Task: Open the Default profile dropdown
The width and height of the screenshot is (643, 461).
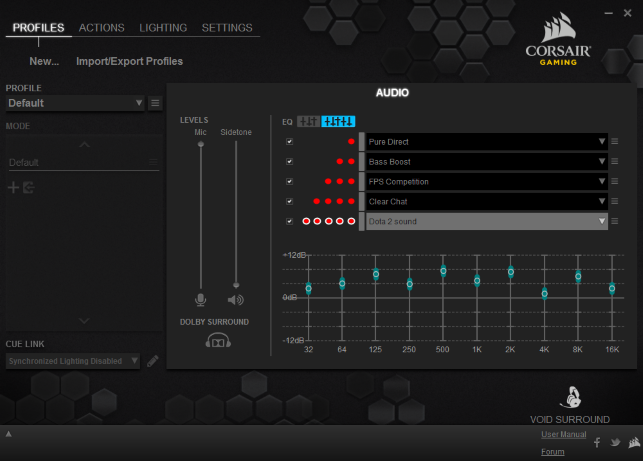Action: tap(75, 103)
